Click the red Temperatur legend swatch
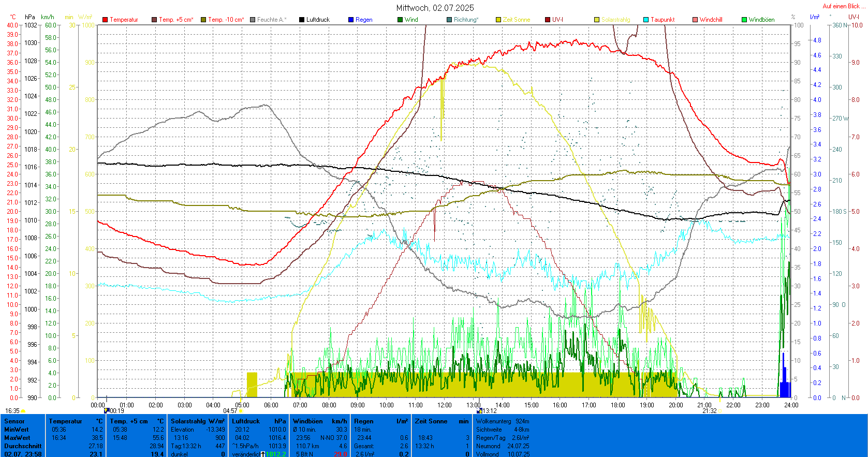 [x=105, y=20]
